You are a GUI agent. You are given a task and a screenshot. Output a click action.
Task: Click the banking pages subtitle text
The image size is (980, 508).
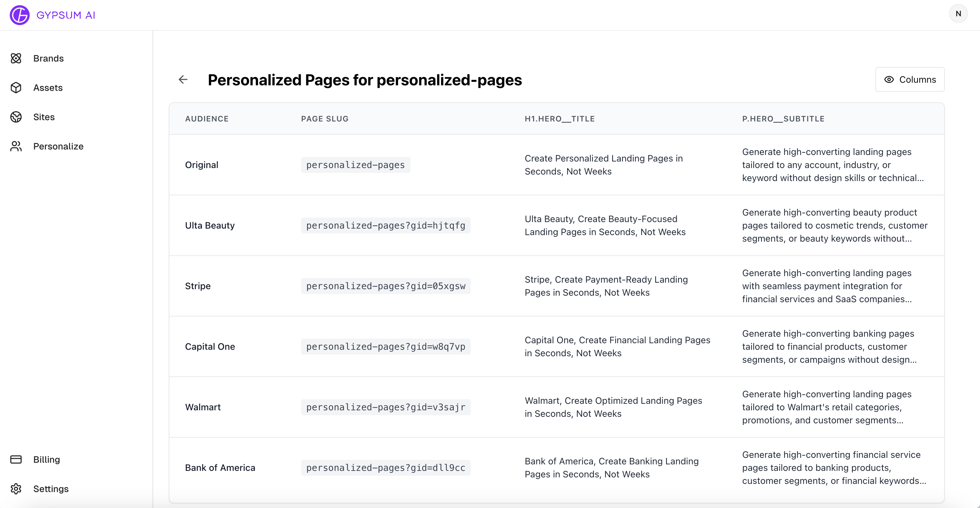[x=829, y=346]
